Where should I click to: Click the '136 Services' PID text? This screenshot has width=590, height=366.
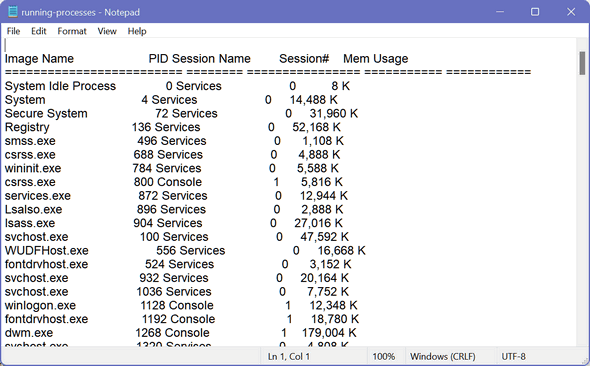166,127
